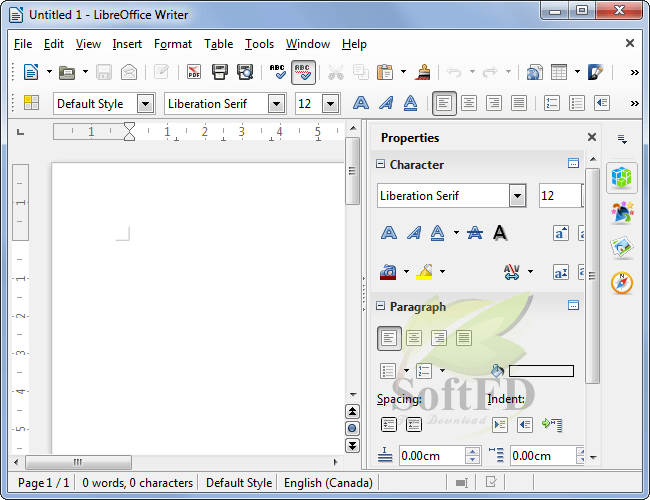Click the Open file icon

click(x=67, y=73)
